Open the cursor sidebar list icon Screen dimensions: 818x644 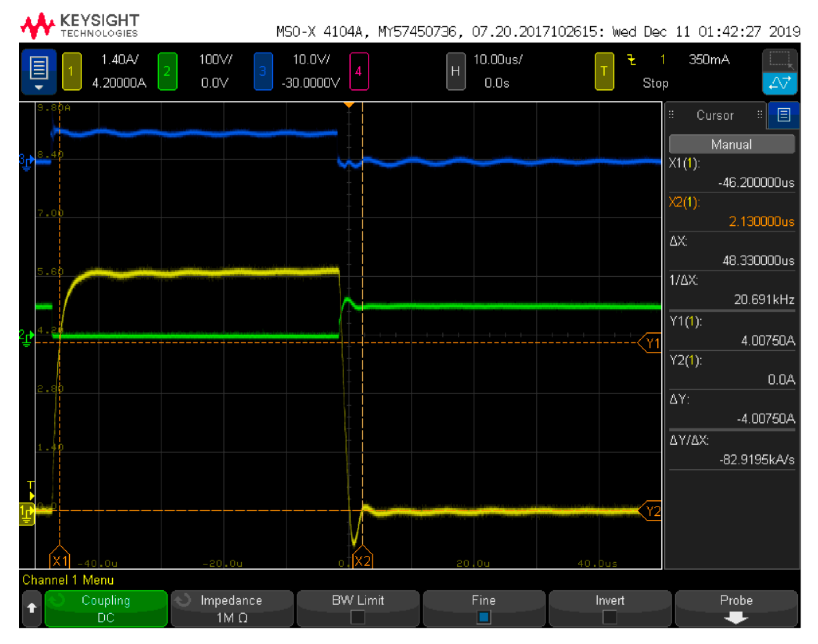coord(783,114)
